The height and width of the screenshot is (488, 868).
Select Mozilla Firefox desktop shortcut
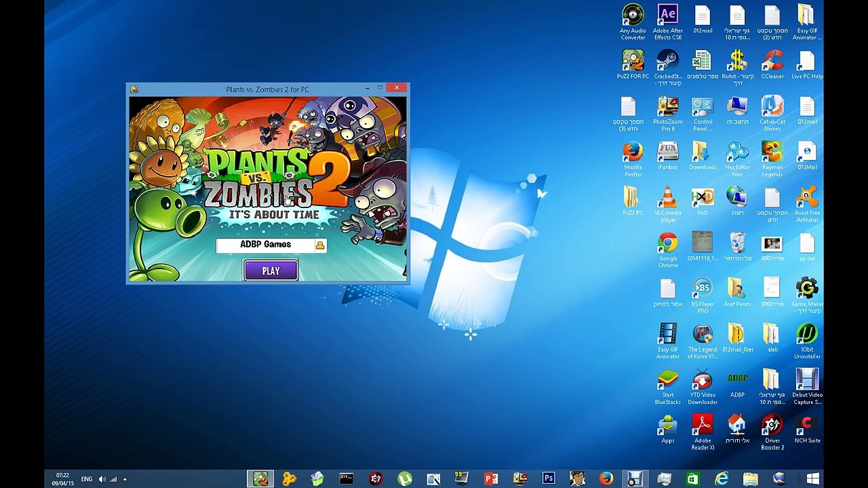[633, 159]
